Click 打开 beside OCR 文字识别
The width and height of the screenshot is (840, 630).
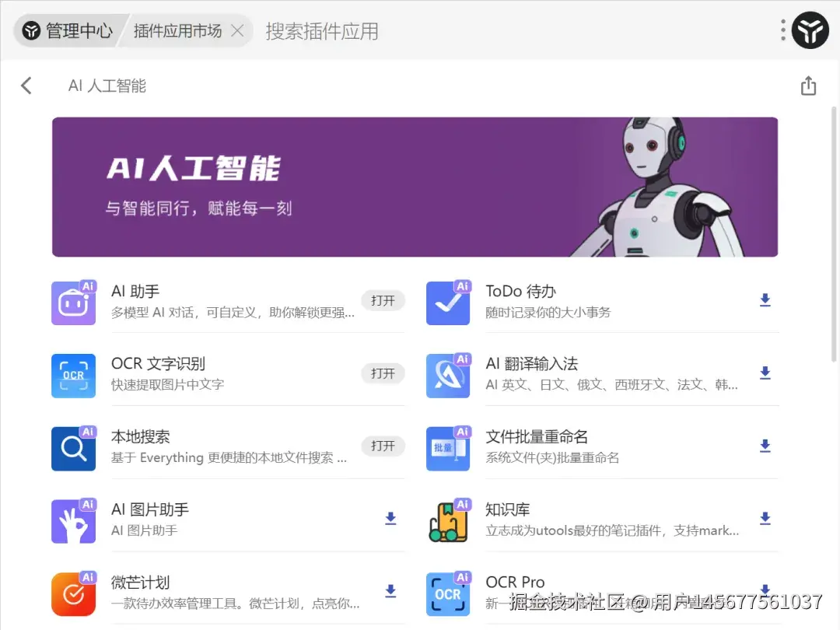click(383, 373)
